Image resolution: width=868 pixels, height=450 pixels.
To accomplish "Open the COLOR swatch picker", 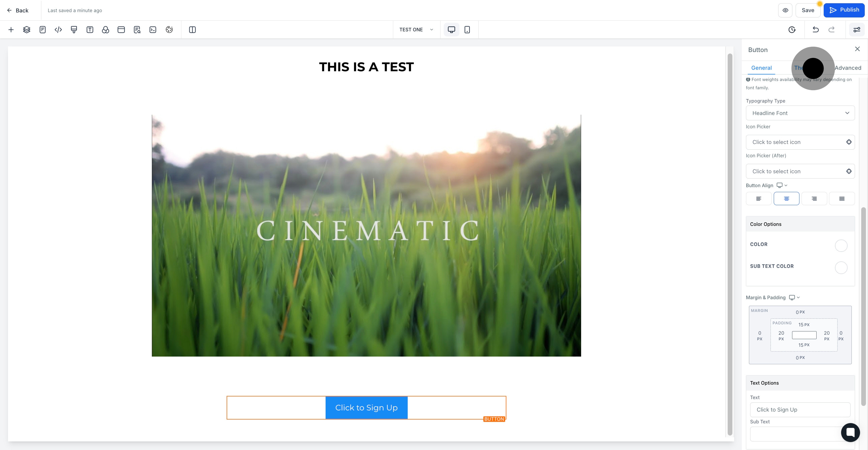I will tap(841, 246).
